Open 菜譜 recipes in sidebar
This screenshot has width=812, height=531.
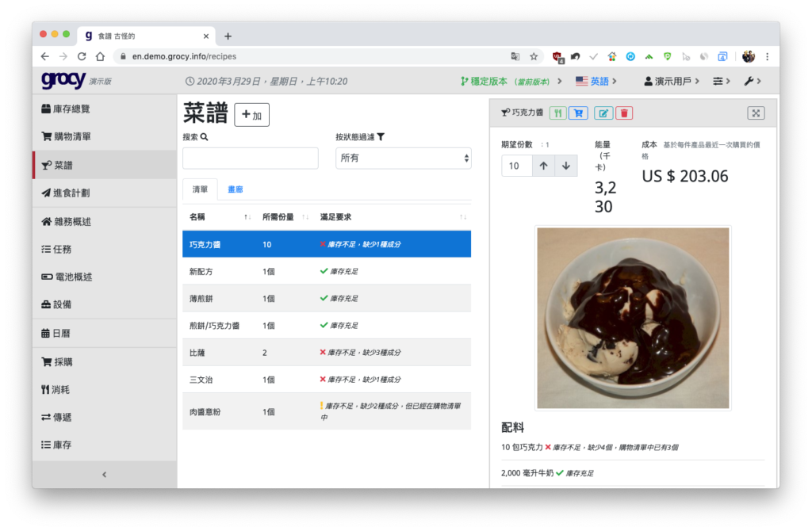point(105,165)
